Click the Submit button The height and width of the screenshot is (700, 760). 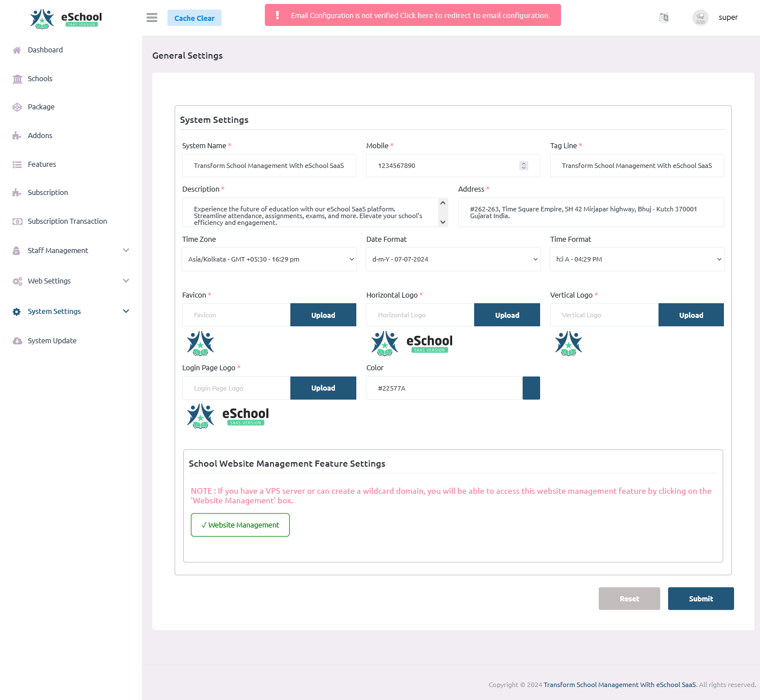(701, 599)
